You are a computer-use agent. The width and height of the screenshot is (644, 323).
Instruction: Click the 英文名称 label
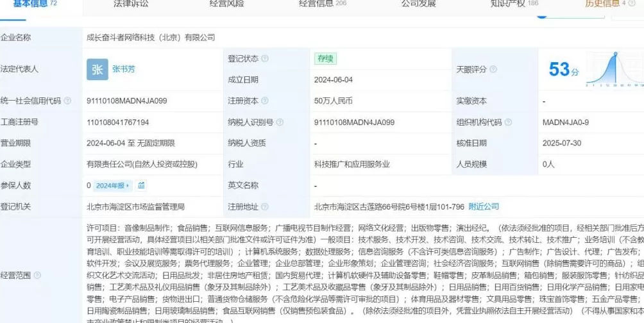point(243,185)
